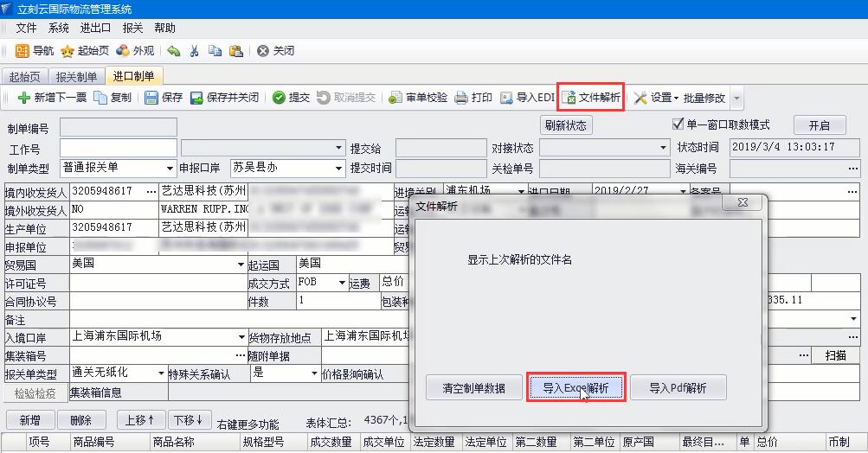
Task: Click the 导入Excel解析 button
Action: (x=575, y=388)
